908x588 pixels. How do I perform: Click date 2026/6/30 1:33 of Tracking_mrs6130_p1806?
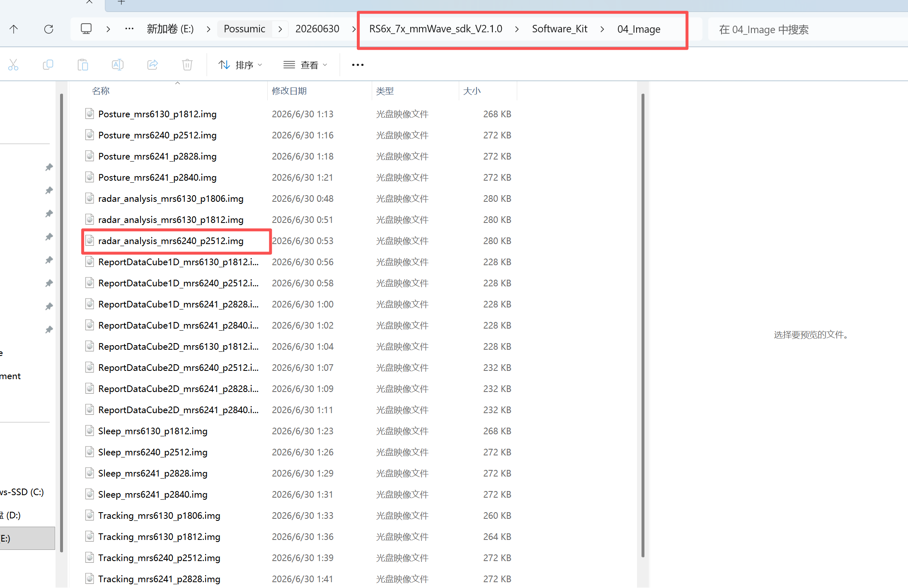(x=303, y=515)
